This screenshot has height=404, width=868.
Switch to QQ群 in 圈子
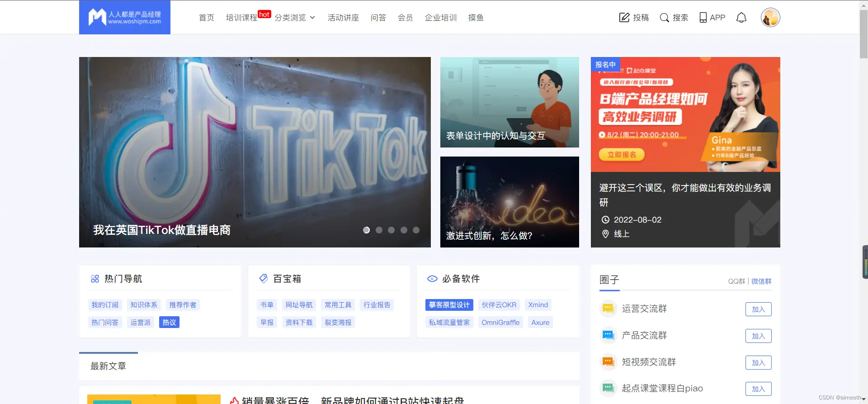click(736, 281)
